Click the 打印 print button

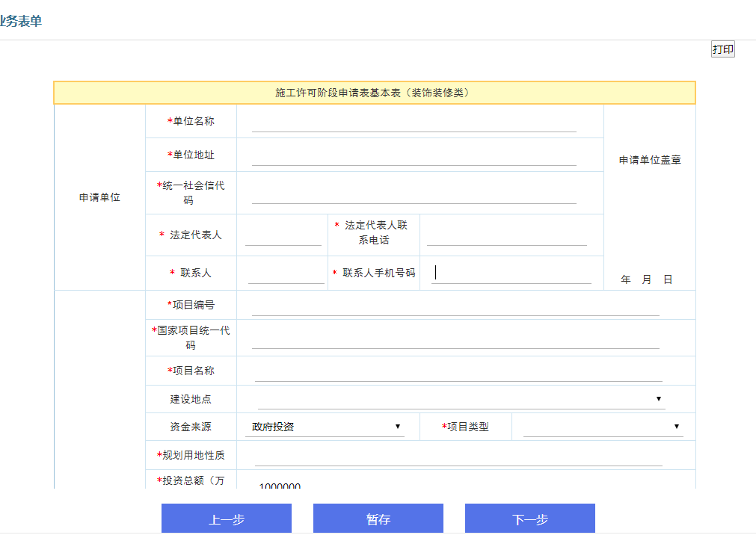pos(723,49)
